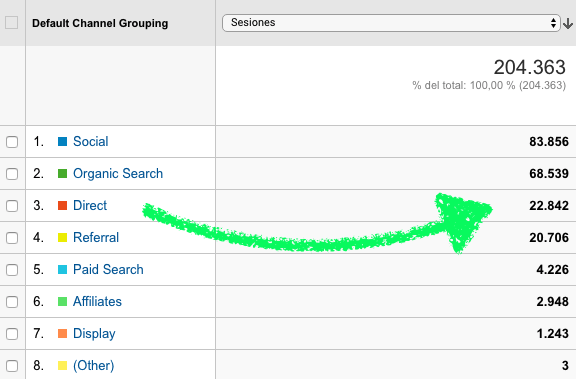
Task: Open the Referral channel link
Action: coord(96,237)
